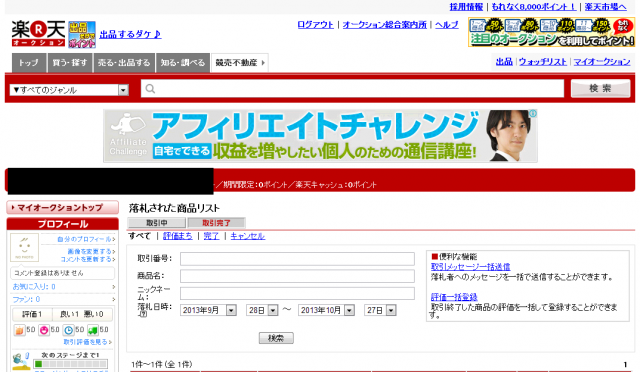Click the 出品 link near watchlist

point(504,62)
